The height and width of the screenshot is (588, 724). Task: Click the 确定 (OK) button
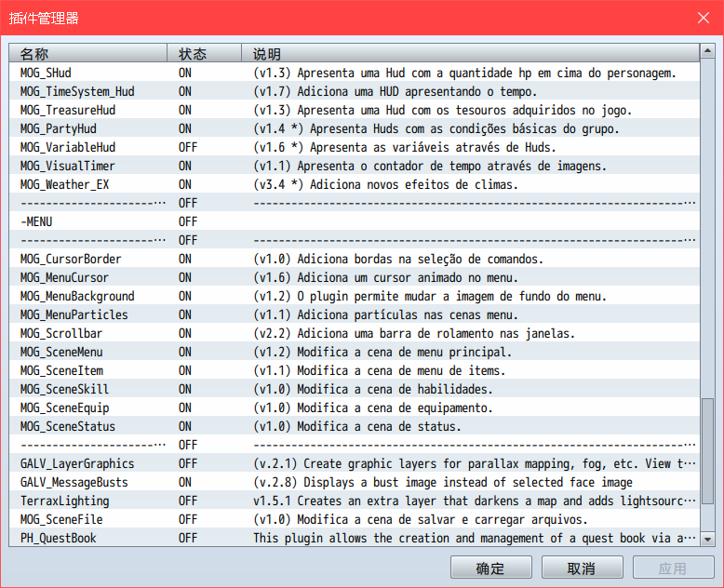coord(490,568)
